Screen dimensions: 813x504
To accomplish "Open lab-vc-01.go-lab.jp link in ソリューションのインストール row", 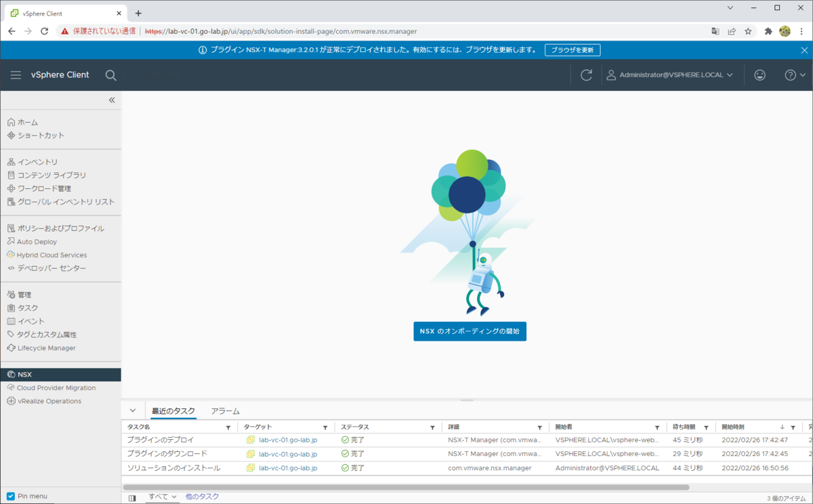I will (288, 468).
